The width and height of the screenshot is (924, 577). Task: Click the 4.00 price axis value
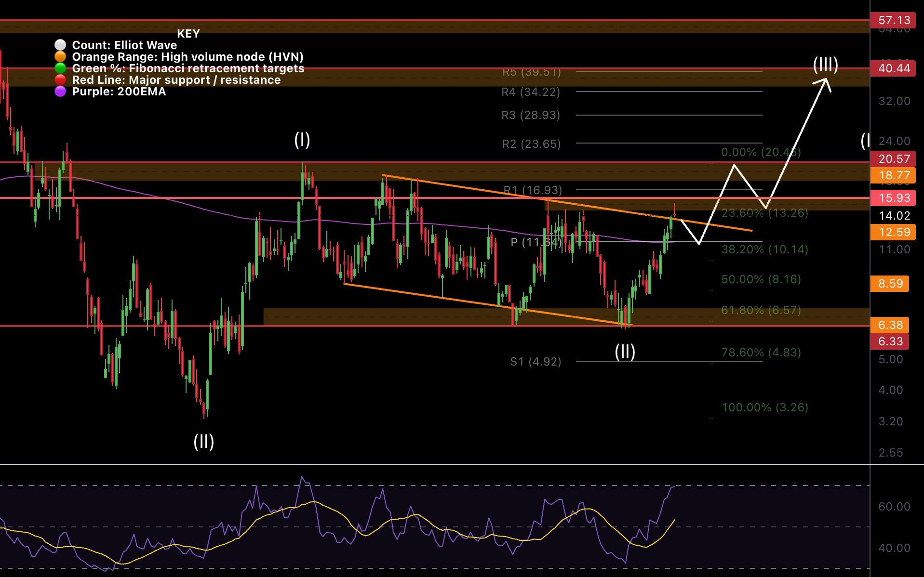890,390
